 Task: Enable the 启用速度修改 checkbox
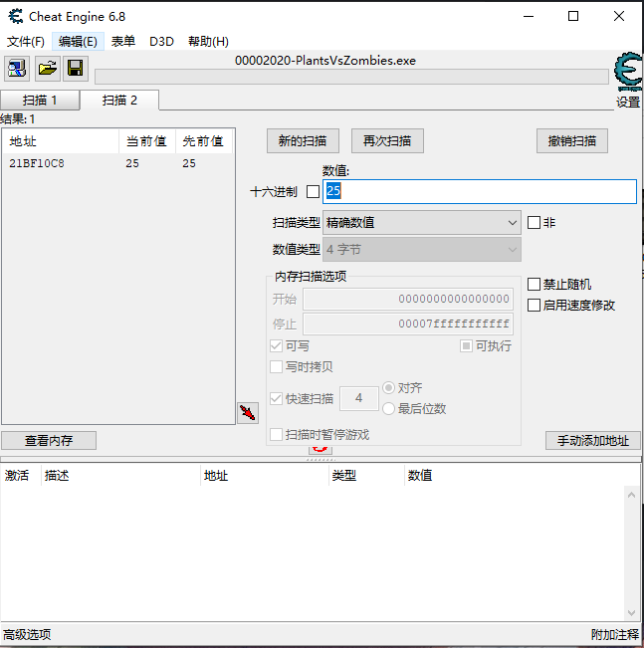click(534, 306)
